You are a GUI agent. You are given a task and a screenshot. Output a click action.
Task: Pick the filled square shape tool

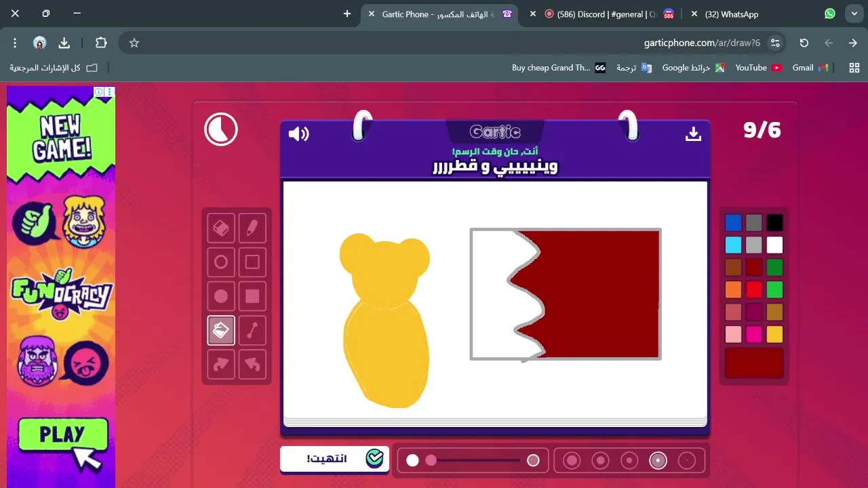tap(252, 296)
